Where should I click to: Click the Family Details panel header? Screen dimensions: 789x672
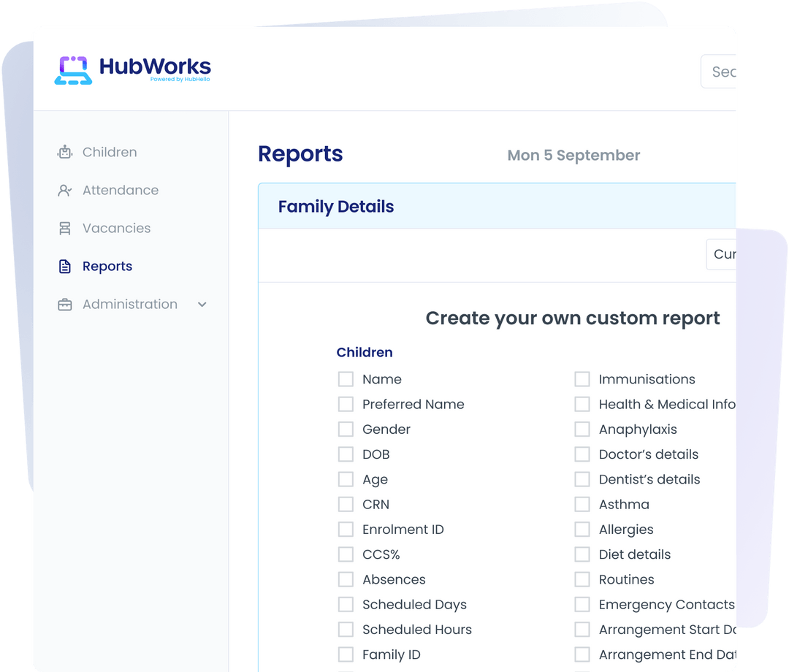(x=336, y=206)
